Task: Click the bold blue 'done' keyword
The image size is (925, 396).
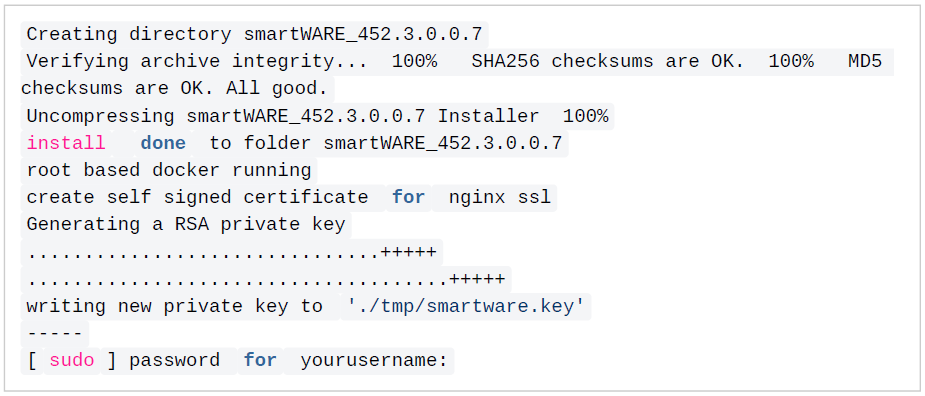Action: point(163,143)
